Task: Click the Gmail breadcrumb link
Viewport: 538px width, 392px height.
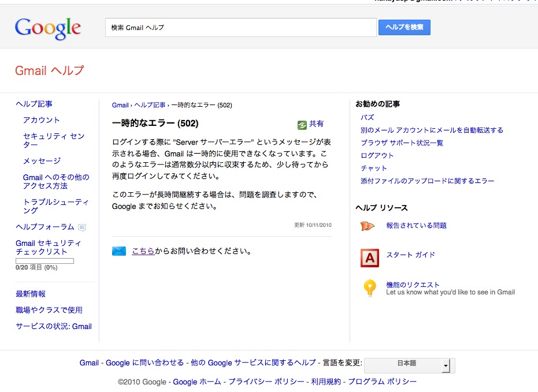Action: (x=120, y=105)
